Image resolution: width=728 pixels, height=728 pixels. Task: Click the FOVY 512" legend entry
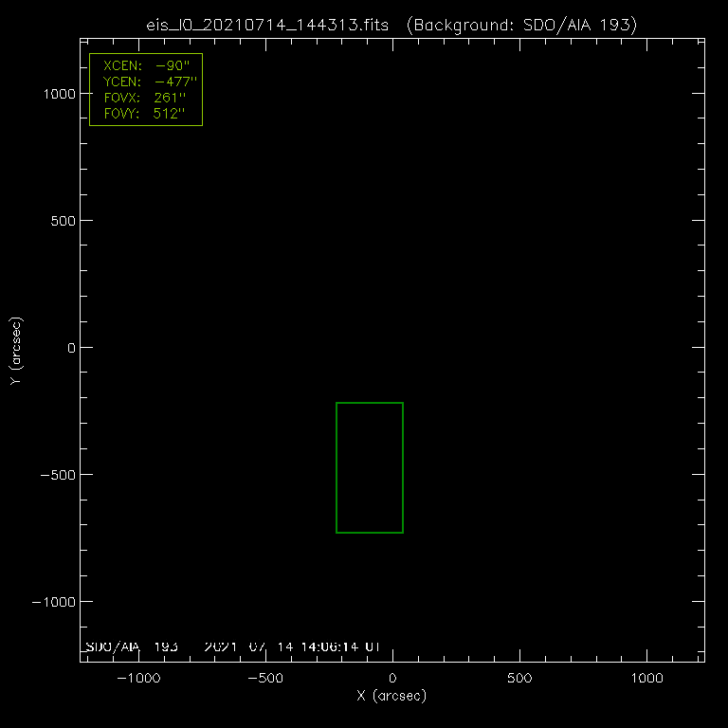(145, 113)
